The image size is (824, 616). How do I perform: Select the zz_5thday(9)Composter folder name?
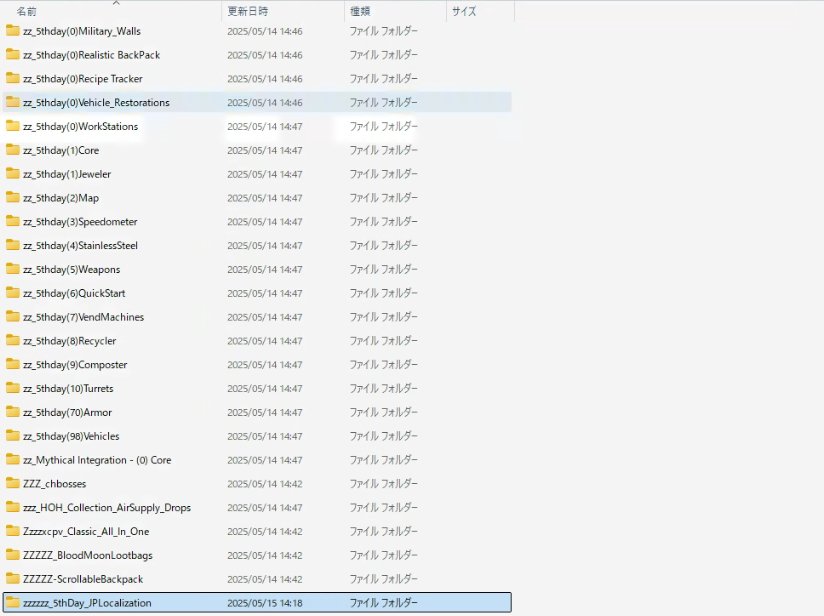pyautogui.click(x=75, y=365)
